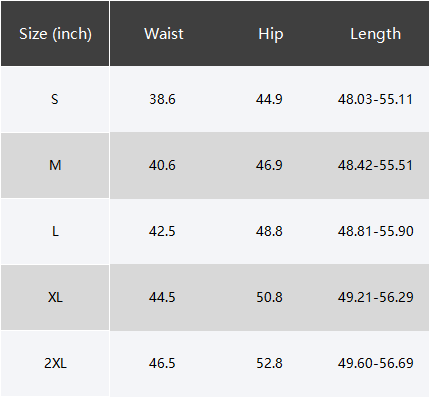Click waist value 38.6

[x=162, y=99]
